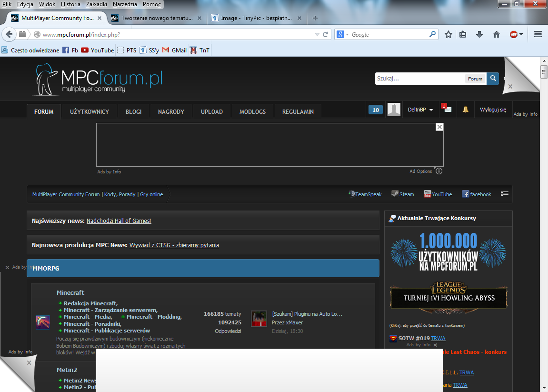The height and width of the screenshot is (392, 548).
Task: Click the user avatar next to DeltriBP
Action: click(394, 110)
